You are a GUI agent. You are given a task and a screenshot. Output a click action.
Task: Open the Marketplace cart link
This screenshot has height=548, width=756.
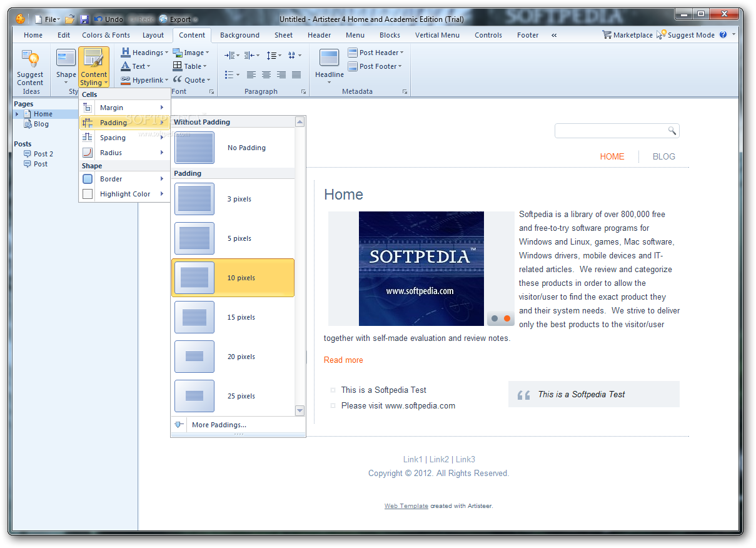pos(627,35)
